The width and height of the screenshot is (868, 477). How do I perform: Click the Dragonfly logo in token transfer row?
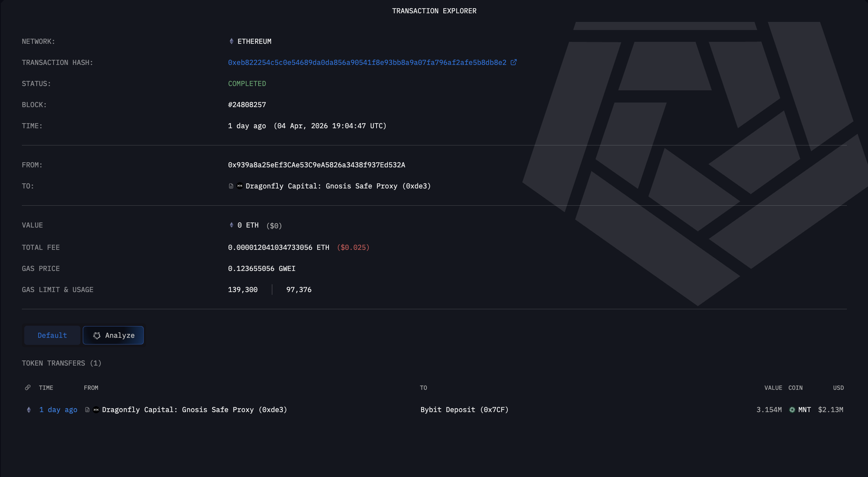click(x=96, y=410)
